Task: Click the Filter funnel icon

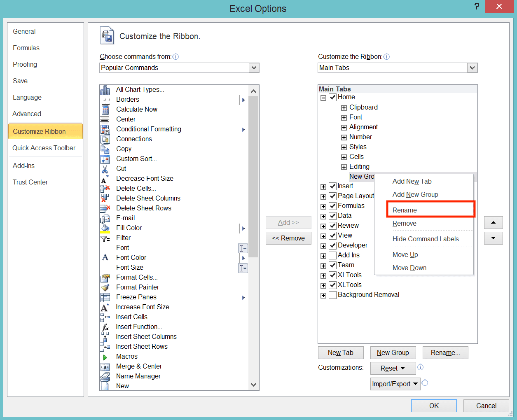Action: click(x=105, y=238)
